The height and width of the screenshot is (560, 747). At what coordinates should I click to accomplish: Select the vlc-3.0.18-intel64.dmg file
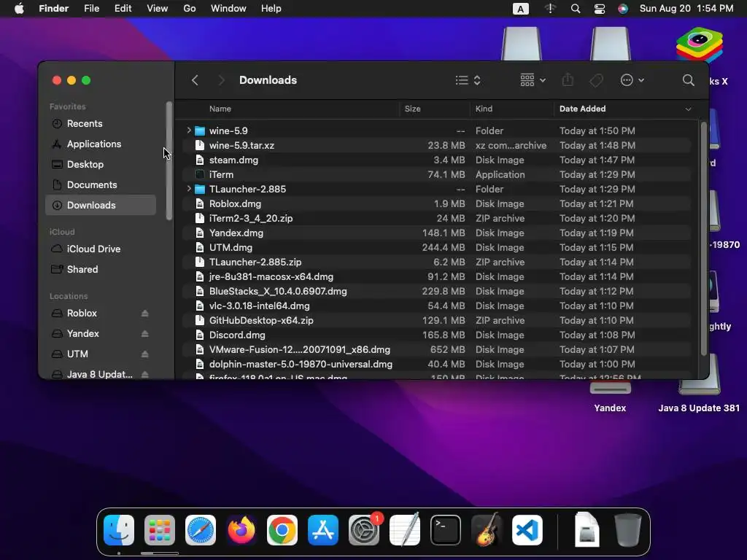(x=436, y=306)
